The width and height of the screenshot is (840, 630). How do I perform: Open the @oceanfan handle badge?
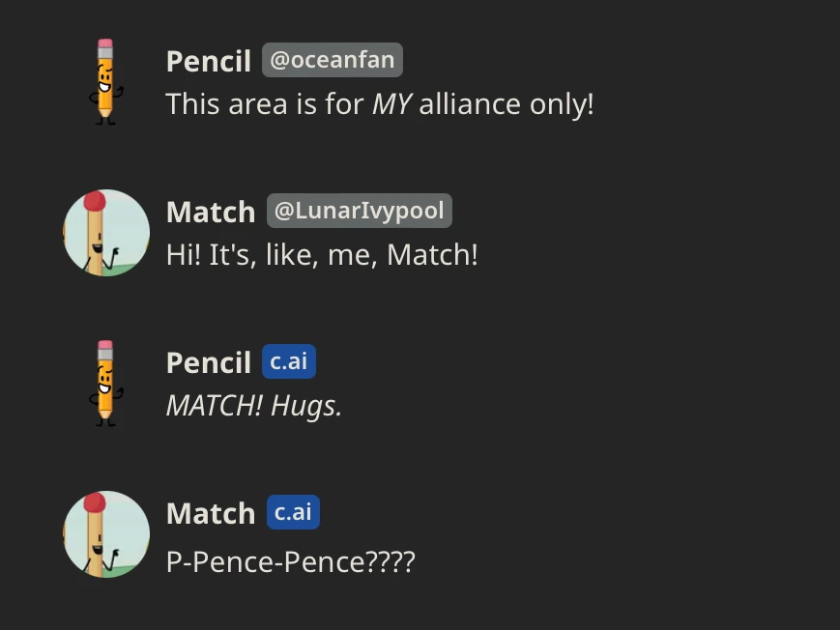332,59
